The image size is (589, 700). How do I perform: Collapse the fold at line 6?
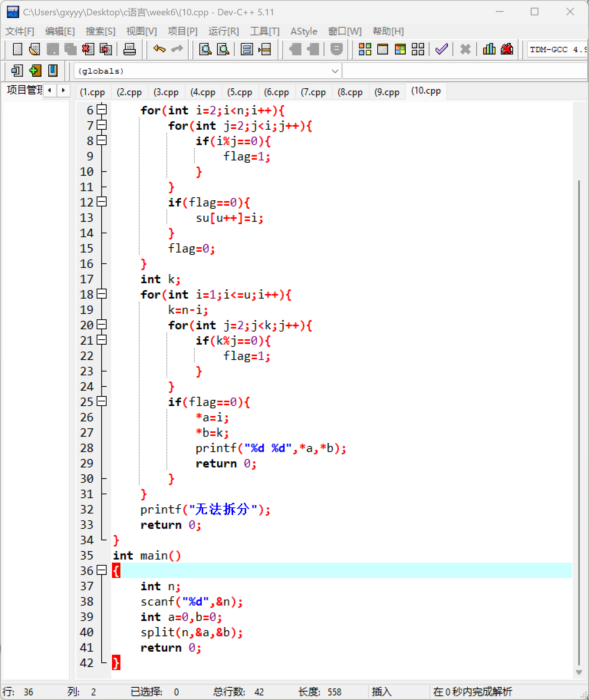[x=102, y=110]
